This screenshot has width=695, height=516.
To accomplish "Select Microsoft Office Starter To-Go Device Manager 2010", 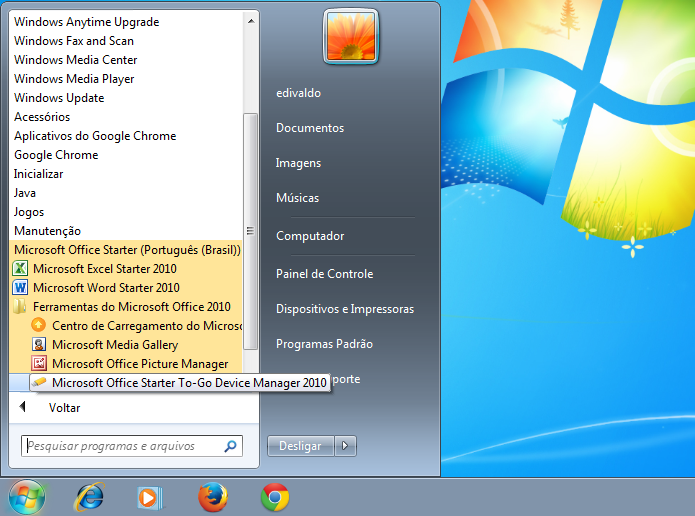I will 180,383.
